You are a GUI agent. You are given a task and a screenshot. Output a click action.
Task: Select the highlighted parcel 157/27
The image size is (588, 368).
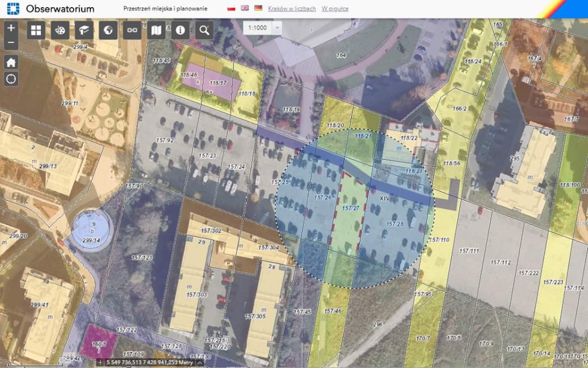click(x=351, y=208)
